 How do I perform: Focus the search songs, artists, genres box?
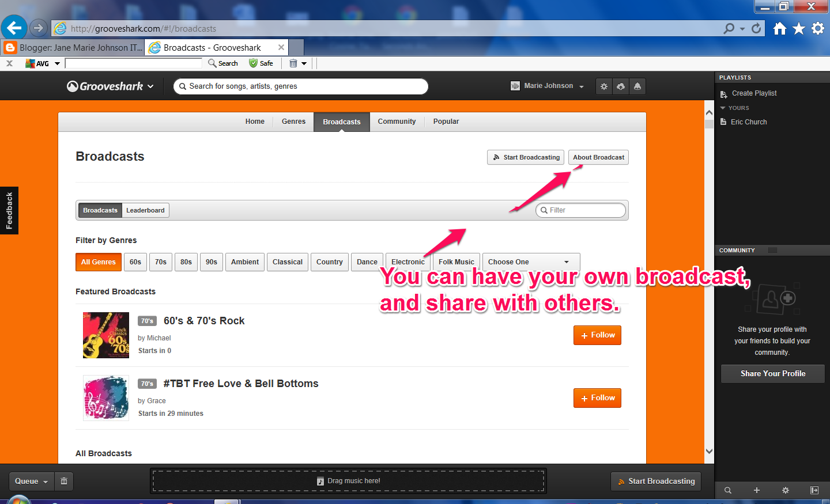pyautogui.click(x=301, y=86)
